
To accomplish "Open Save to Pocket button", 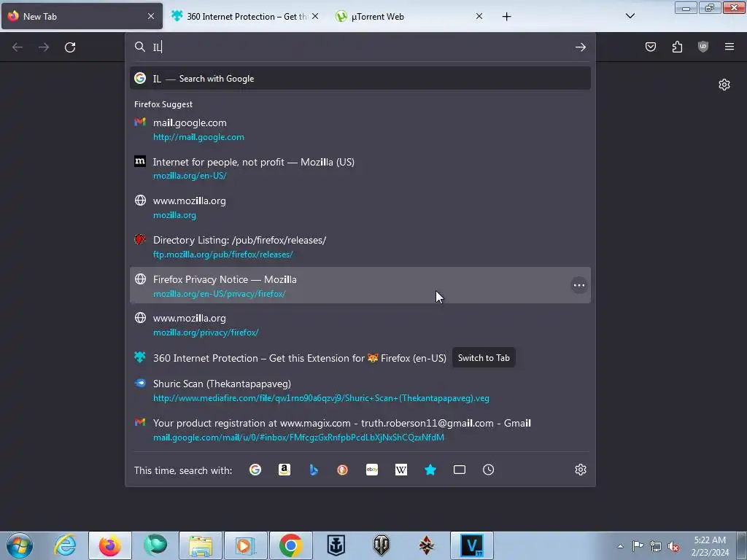I will [651, 47].
